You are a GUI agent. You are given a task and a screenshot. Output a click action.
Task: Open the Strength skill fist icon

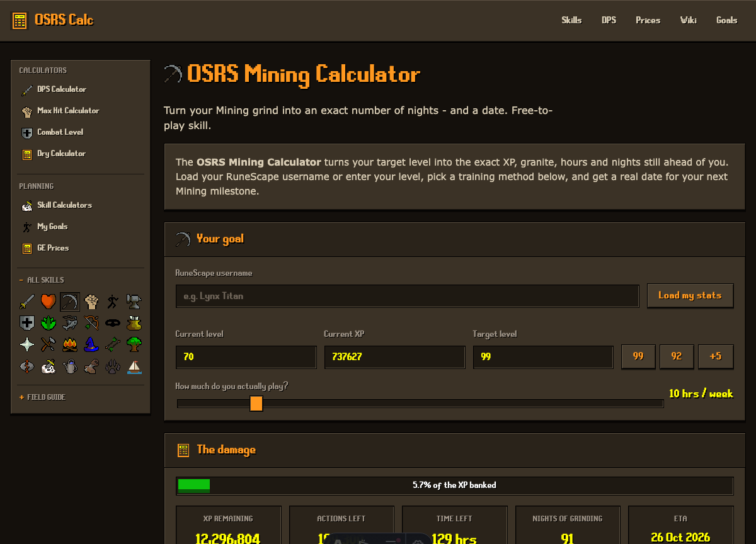tap(91, 302)
